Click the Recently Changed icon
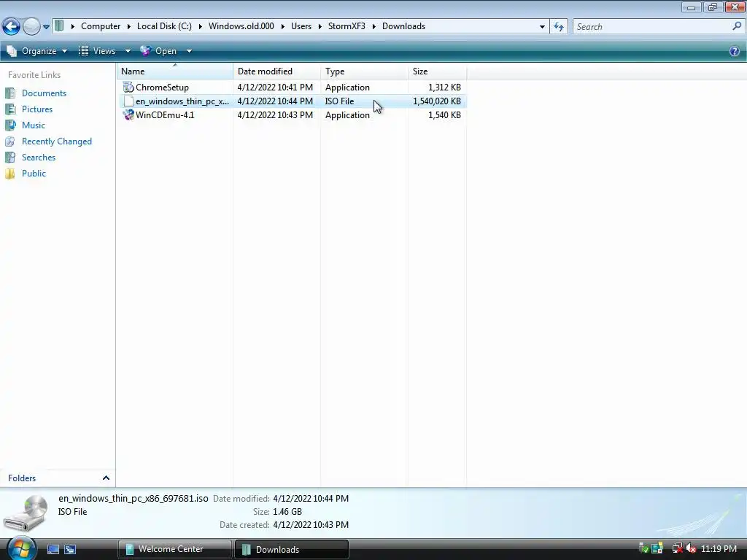This screenshot has height=560, width=747. (10, 141)
